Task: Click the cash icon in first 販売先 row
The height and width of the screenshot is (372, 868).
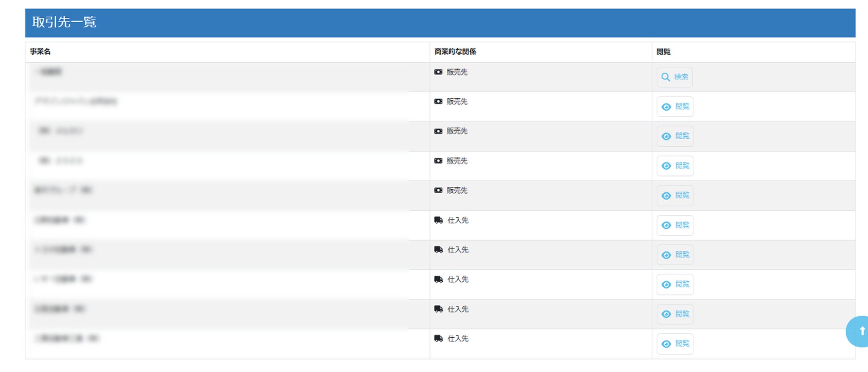Action: 438,72
